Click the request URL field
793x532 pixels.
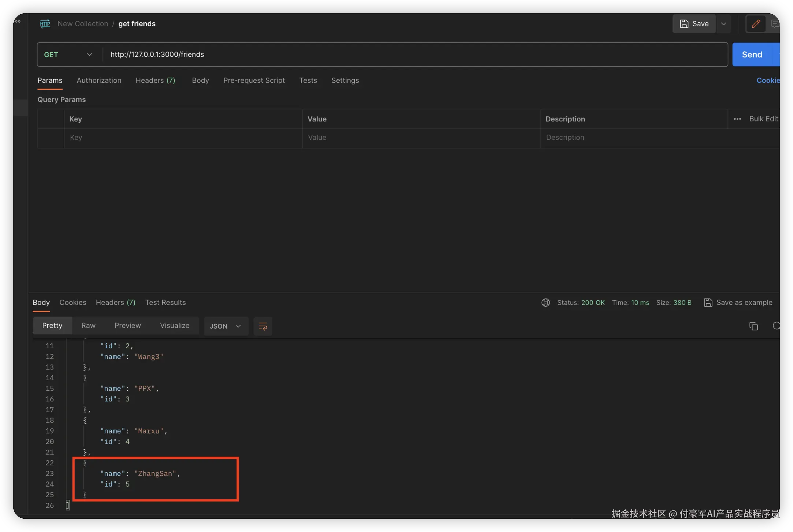click(x=415, y=55)
